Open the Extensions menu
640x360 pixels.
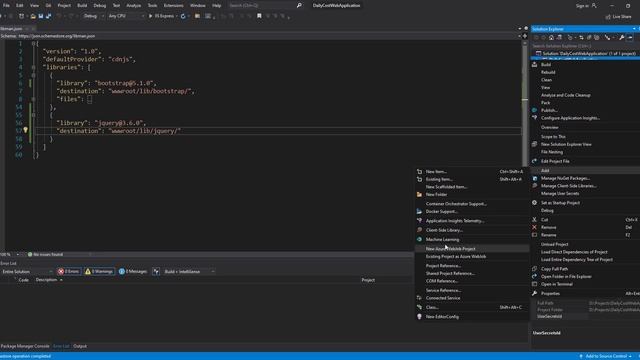(173, 6)
